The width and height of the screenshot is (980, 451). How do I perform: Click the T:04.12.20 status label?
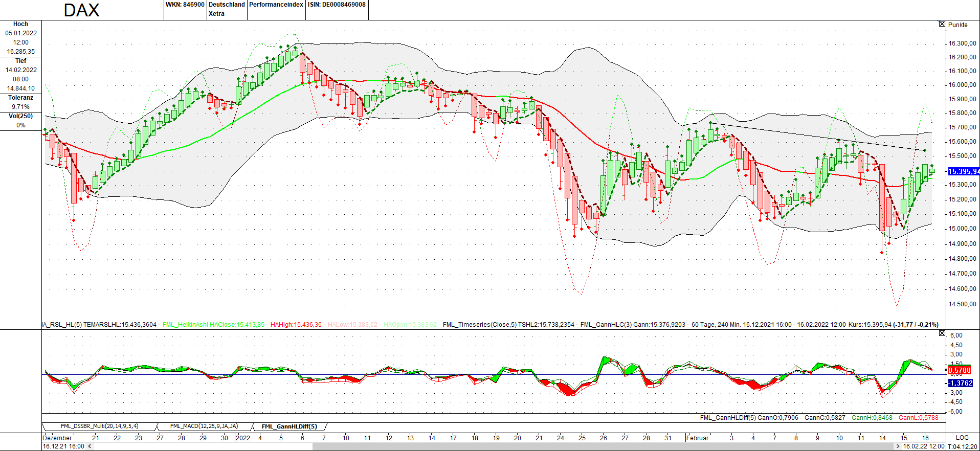pyautogui.click(x=963, y=446)
